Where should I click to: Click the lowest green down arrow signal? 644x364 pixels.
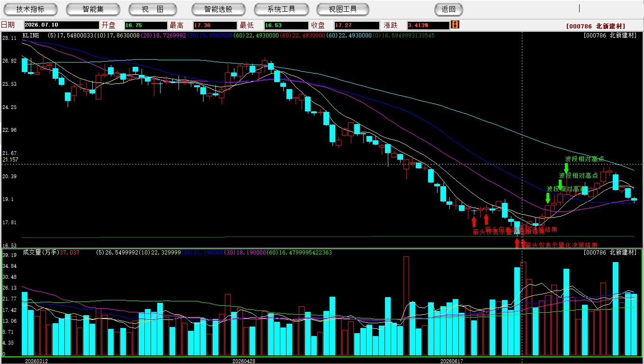click(548, 198)
